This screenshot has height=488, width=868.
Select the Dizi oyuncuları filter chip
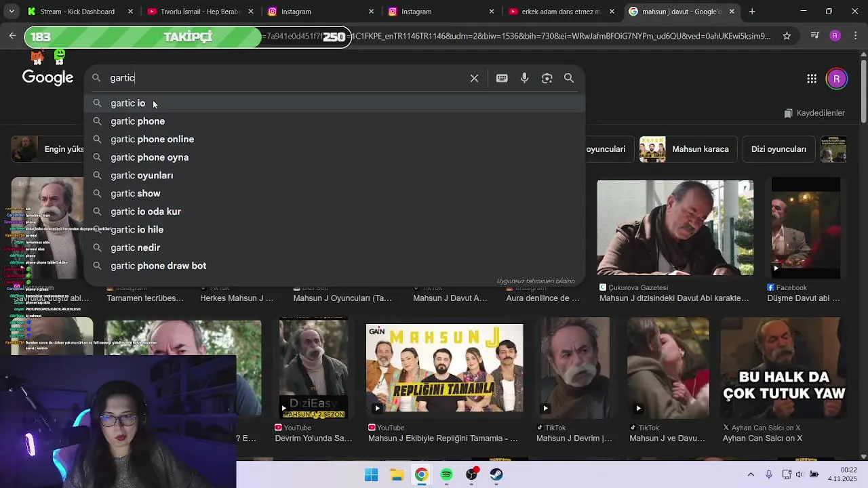click(778, 149)
